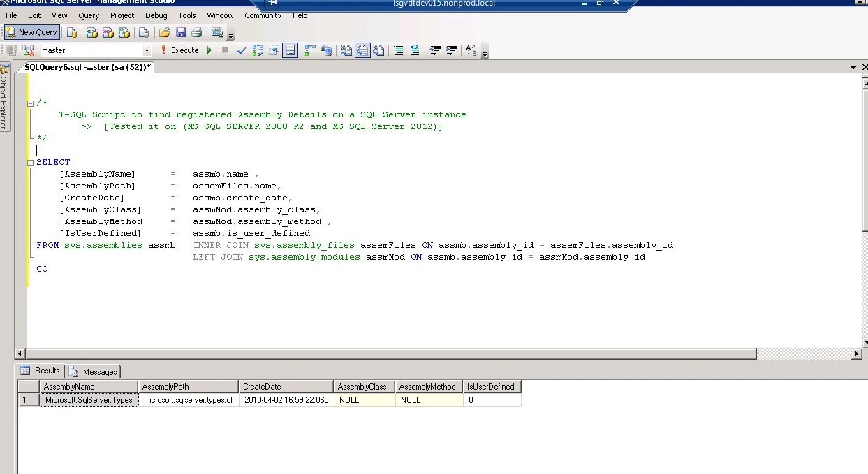Click the IsUserDefined column header

[x=492, y=387]
